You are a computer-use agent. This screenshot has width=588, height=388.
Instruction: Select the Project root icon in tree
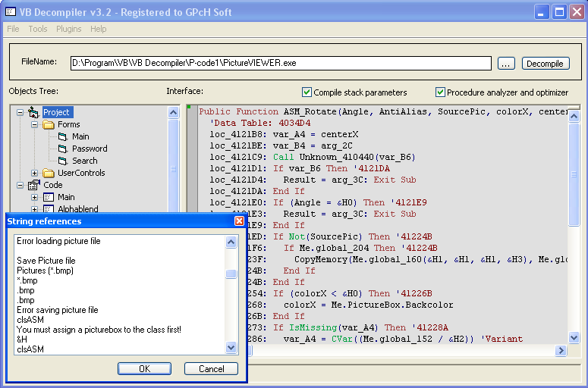(33, 112)
